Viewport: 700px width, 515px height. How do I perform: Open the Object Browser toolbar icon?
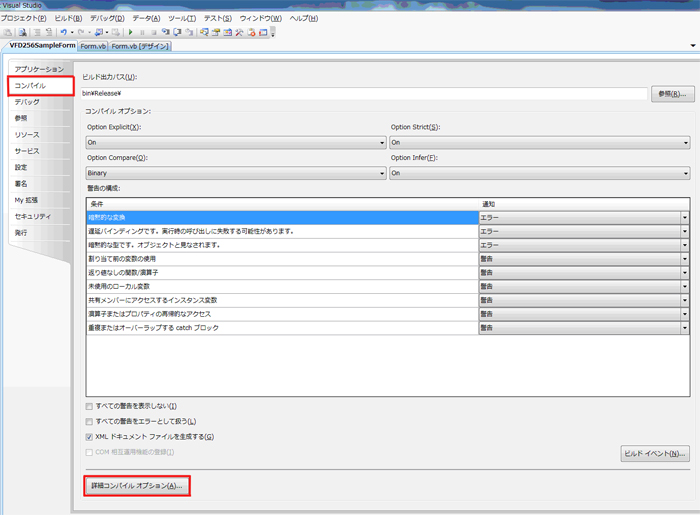tap(228, 32)
